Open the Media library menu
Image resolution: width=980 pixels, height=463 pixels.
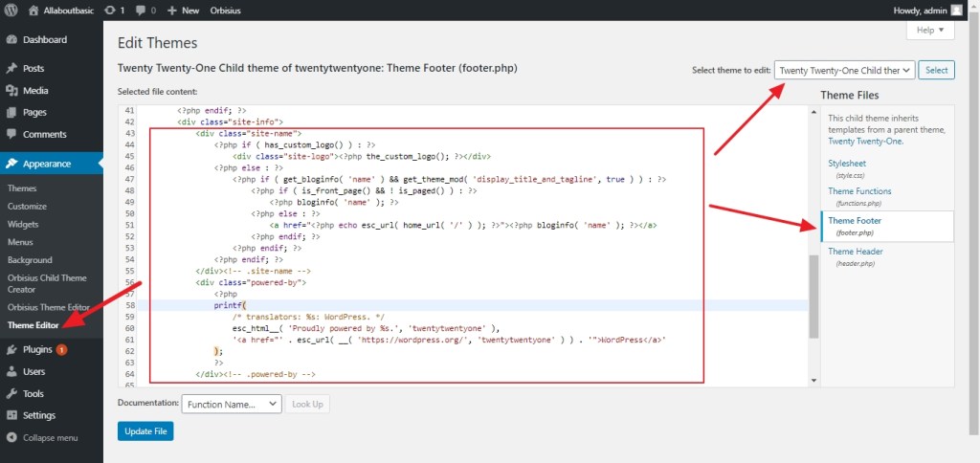pyautogui.click(x=35, y=91)
